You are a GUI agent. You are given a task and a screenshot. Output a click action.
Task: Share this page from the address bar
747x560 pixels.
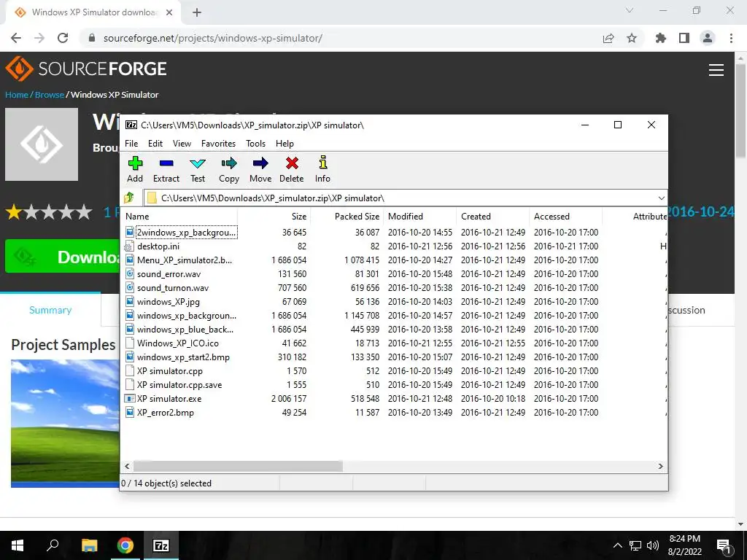[608, 38]
